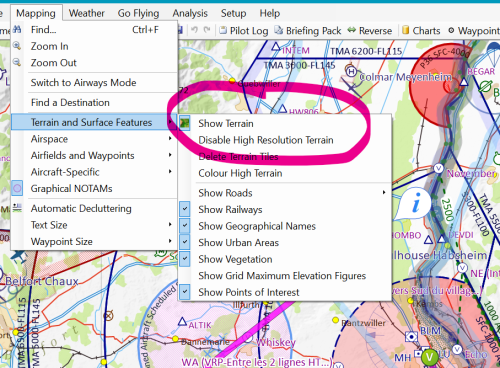Click the Redo arrow in the toolbar
This screenshot has width=500, height=368.
point(207,30)
